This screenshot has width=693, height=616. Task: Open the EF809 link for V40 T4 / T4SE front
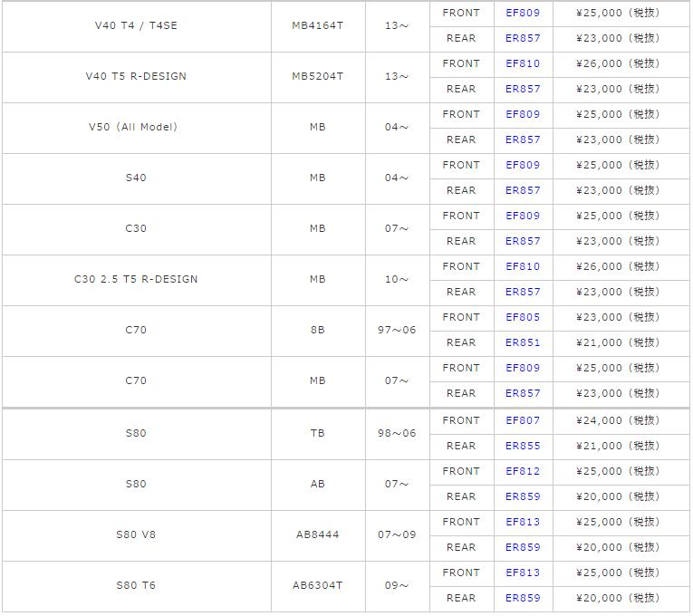point(523,13)
